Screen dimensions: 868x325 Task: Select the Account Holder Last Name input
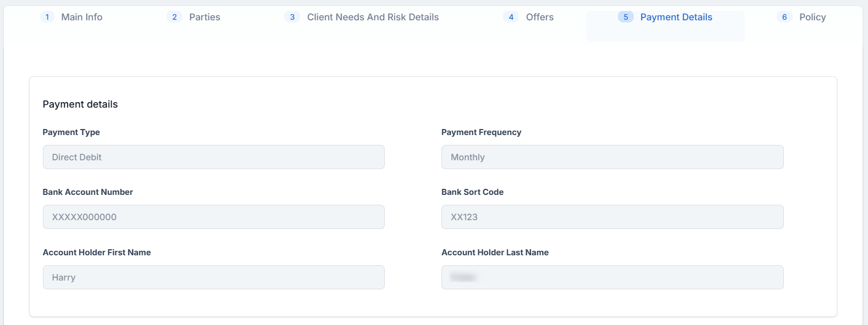pyautogui.click(x=612, y=277)
